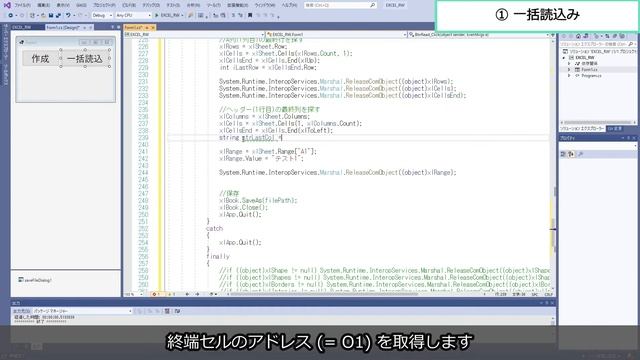This screenshot has width=640, height=360.
Task: Click the clear all icon in Output toolbar
Action: click(167, 311)
